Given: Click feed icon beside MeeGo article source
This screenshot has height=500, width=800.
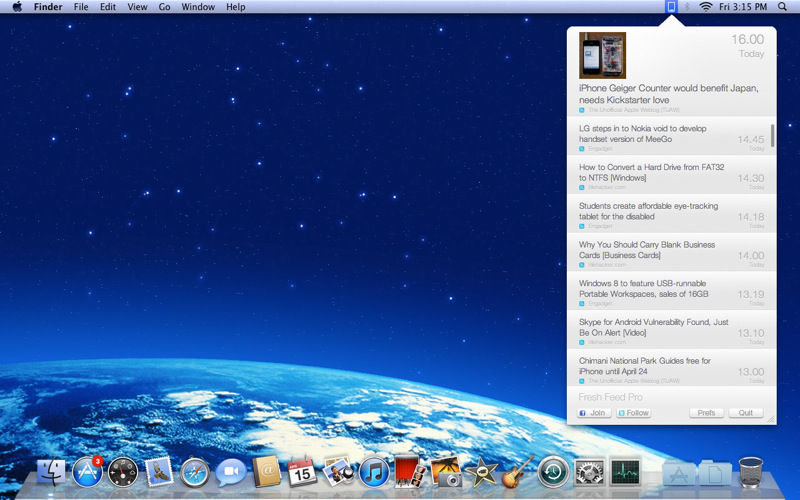Looking at the screenshot, I should click(582, 149).
